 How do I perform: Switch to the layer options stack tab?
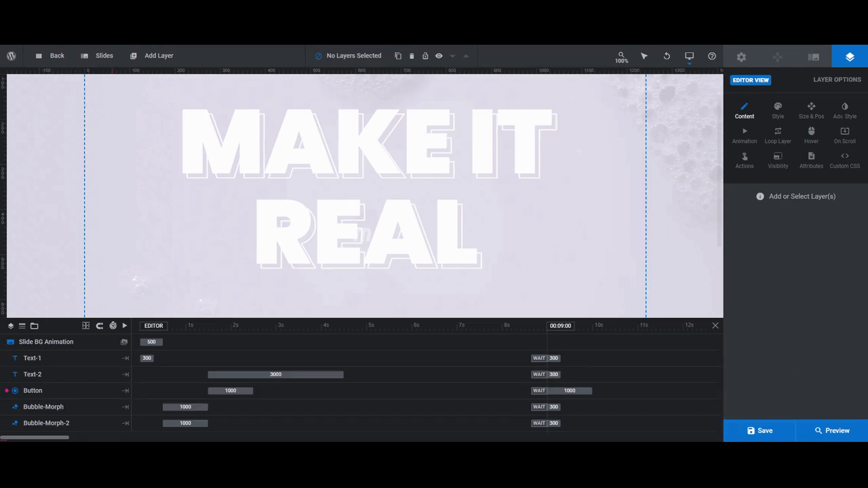point(850,57)
